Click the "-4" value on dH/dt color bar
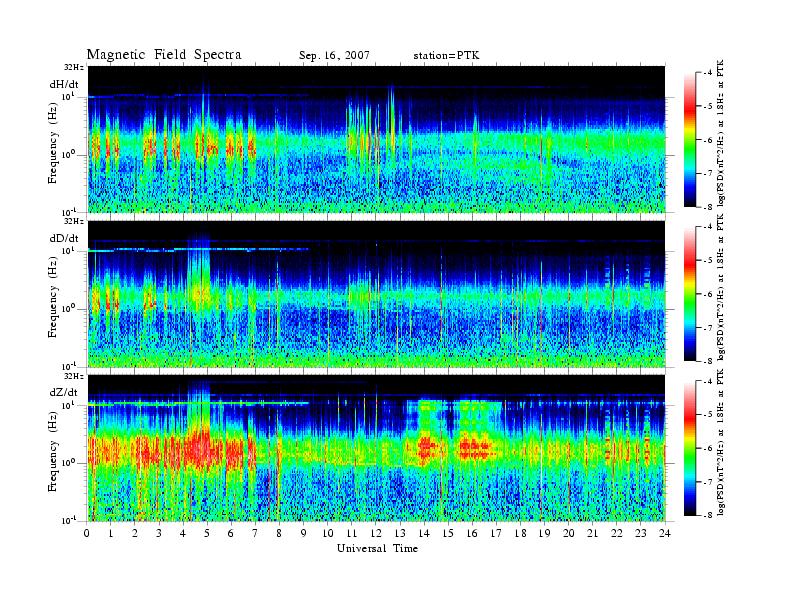The image size is (792, 612). click(x=708, y=73)
